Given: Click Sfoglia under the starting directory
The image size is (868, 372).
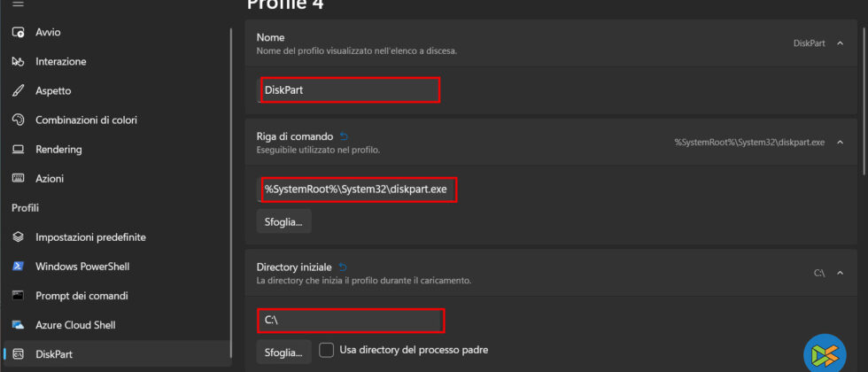Looking at the screenshot, I should coord(283,352).
